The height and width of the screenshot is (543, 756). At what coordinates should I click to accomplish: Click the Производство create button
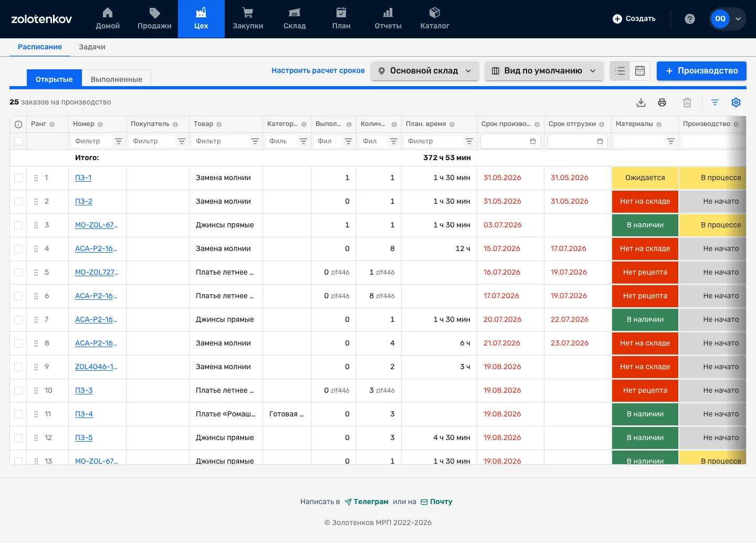701,71
